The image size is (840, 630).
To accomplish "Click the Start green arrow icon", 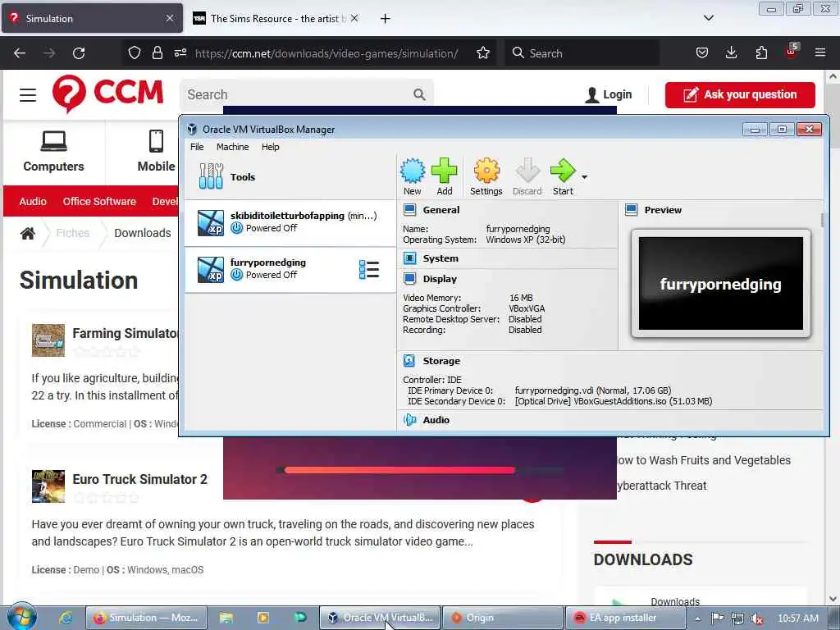I will pos(563,177).
